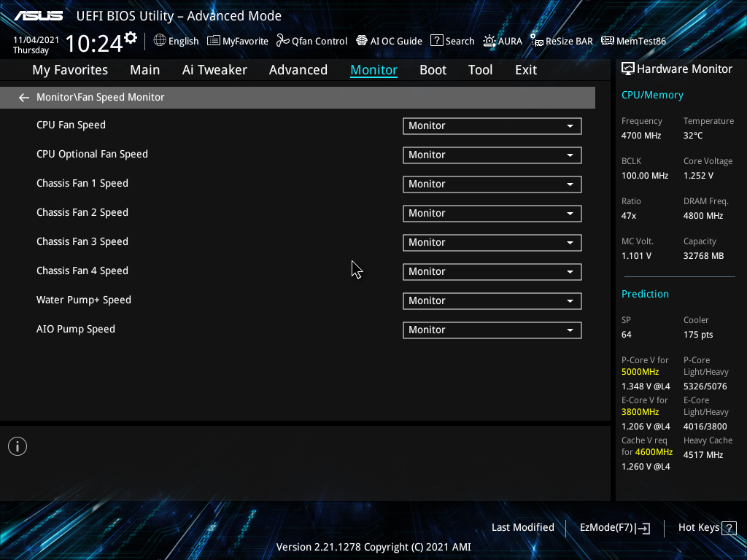Click the Hot Keys question mark icon

click(729, 528)
